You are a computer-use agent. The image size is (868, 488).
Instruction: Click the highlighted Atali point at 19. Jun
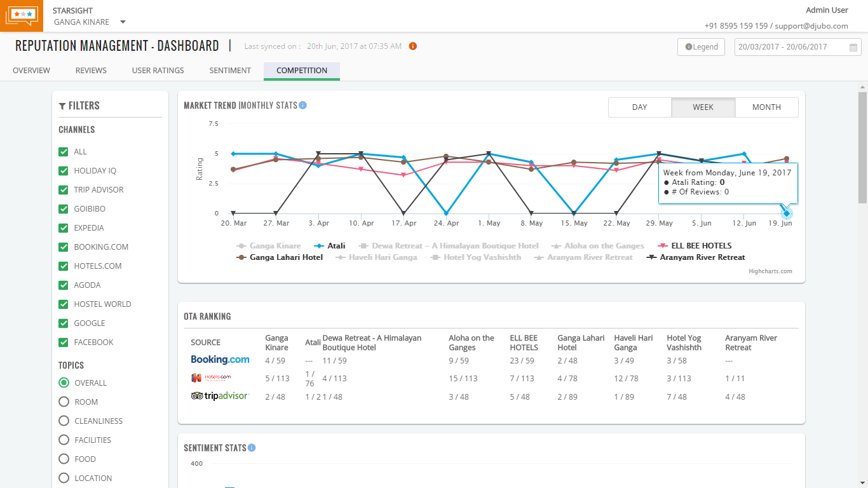pos(787,213)
